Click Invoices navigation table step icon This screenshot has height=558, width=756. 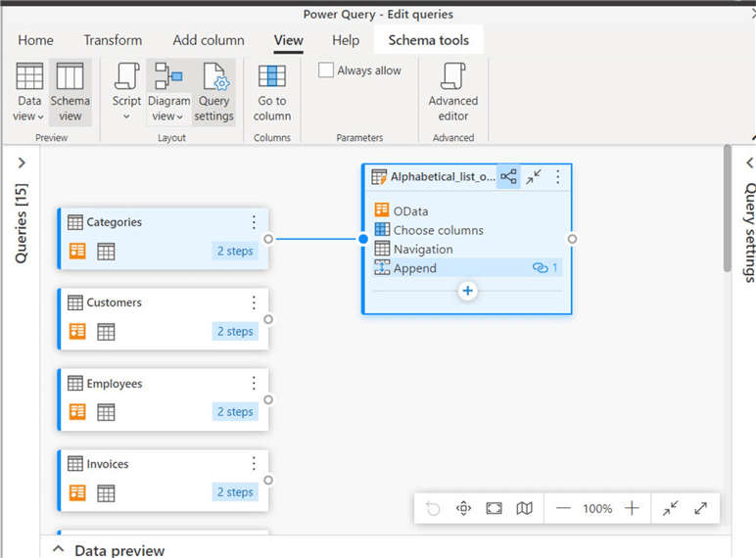coord(106,493)
